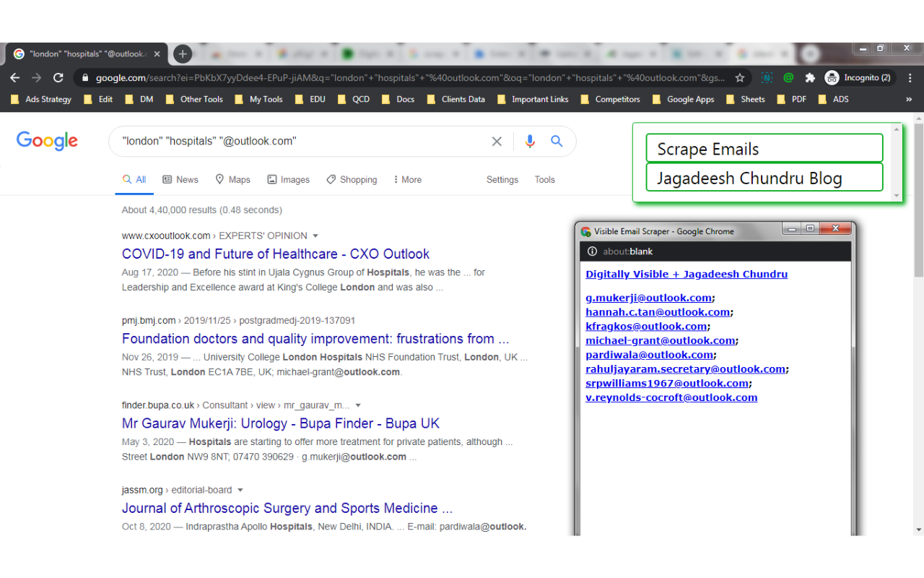Screen dimensions: 924x578
Task: Open the Google Apps bookmark folder
Action: coord(683,99)
